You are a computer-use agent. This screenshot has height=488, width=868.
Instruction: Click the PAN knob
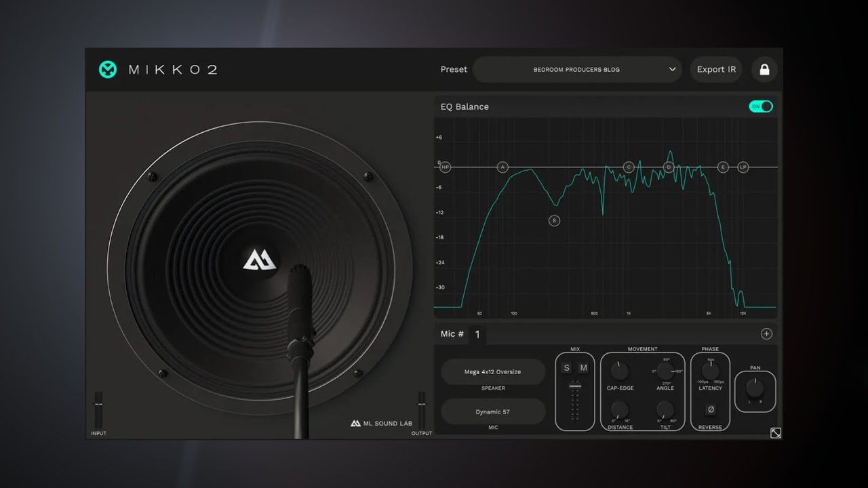[755, 388]
